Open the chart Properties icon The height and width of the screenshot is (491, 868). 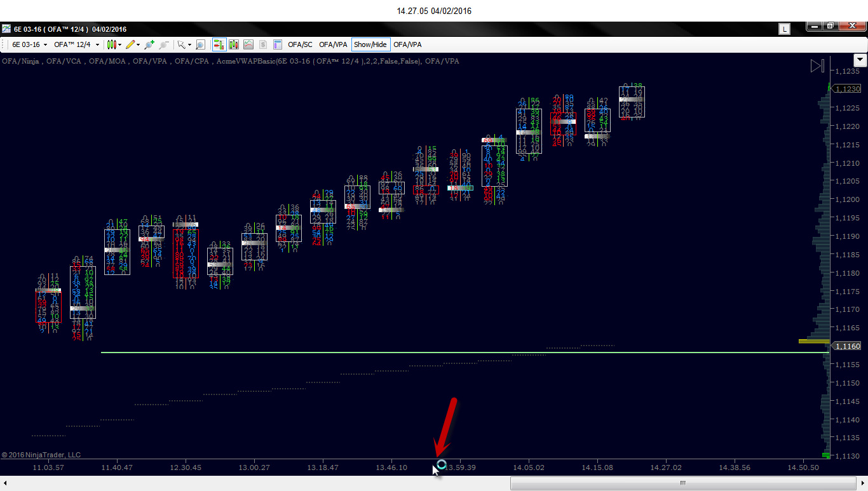point(277,44)
